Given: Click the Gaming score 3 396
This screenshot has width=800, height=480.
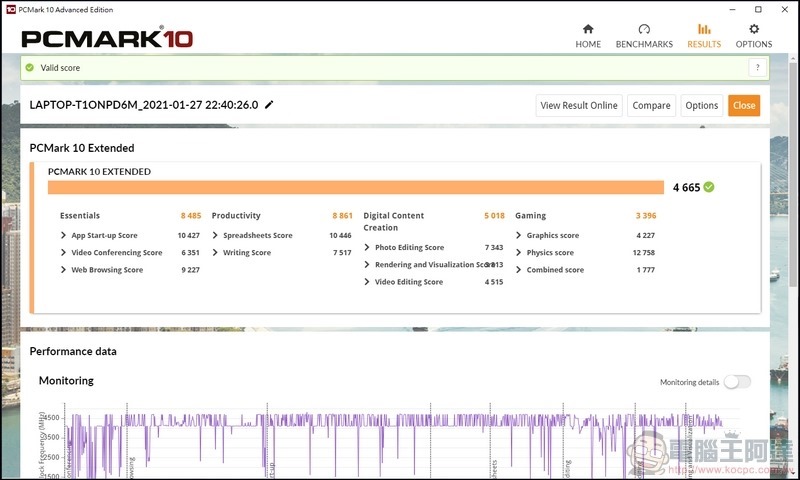Looking at the screenshot, I should (646, 216).
